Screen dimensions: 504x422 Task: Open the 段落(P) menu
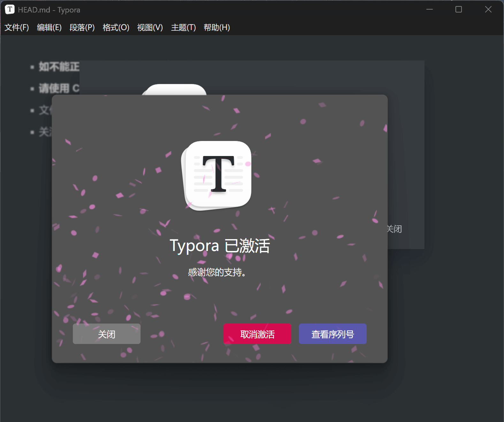click(82, 27)
